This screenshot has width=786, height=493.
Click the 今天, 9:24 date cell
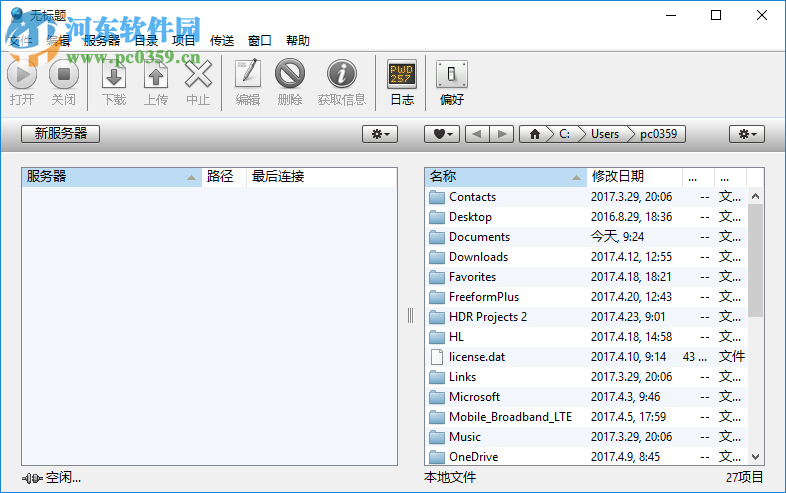[617, 237]
